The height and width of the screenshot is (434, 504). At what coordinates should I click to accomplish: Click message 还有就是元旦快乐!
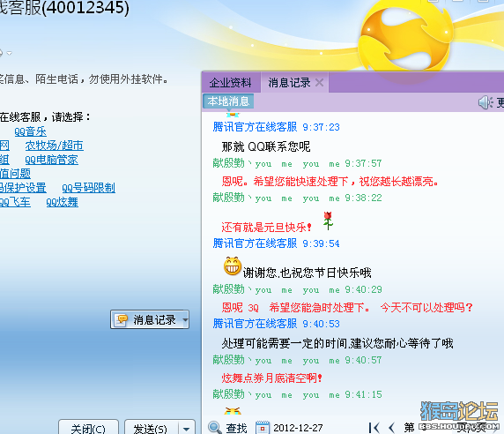pyautogui.click(x=266, y=227)
